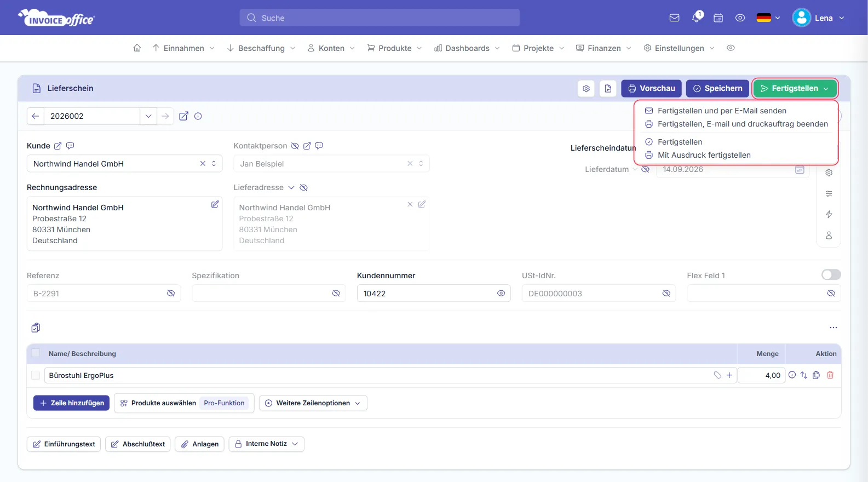Screen dimensions: 868x482
Task: Click the Vorschau button
Action: click(x=651, y=88)
